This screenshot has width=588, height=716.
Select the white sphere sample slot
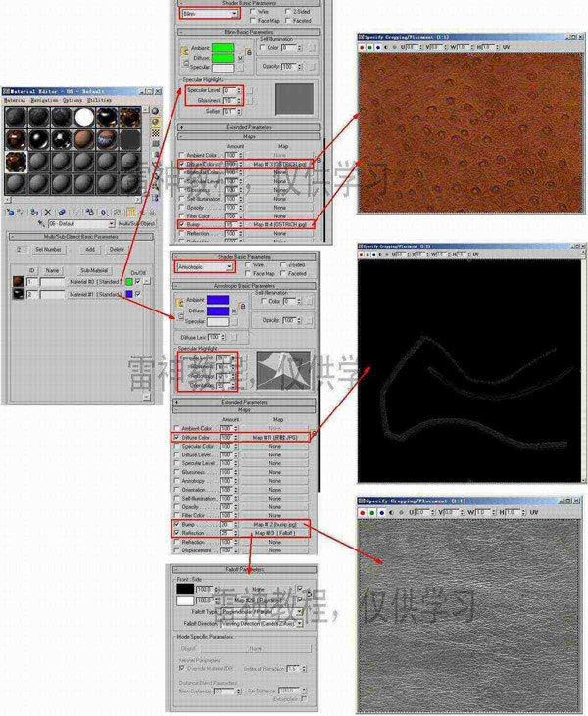[x=85, y=117]
